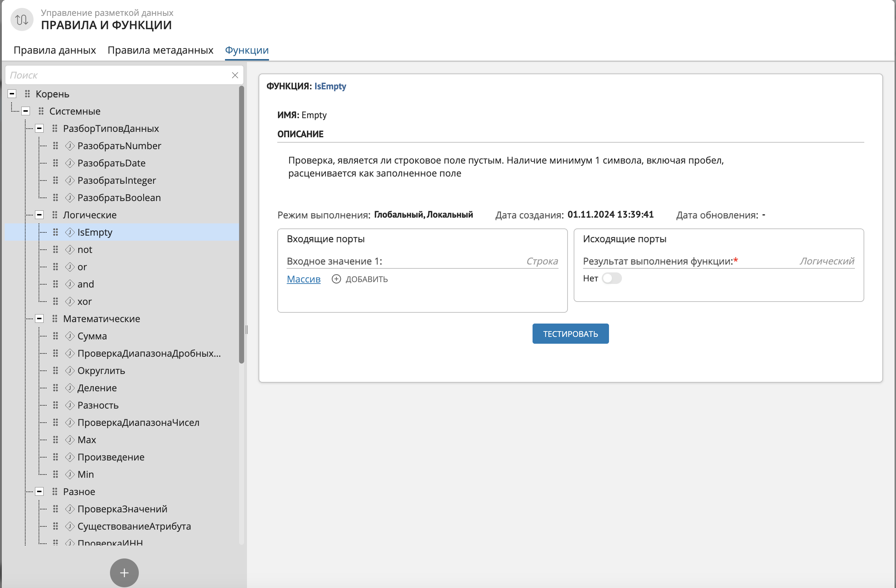
Task: Clear the search field with X icon
Action: pos(235,75)
